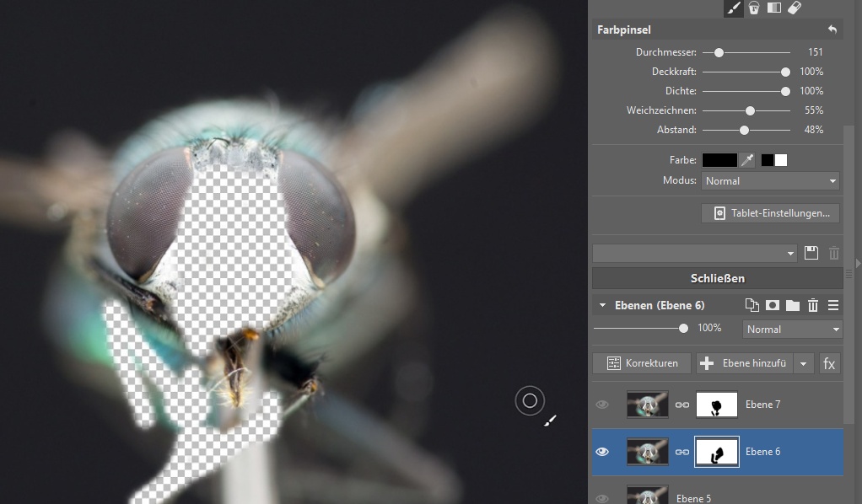
Task: Click the Weichzeichnen value 55%
Action: pos(814,110)
